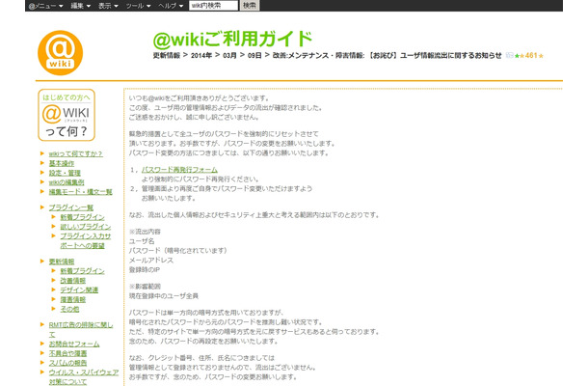
Task: Click the small icon before the rating stars
Action: tap(509, 56)
